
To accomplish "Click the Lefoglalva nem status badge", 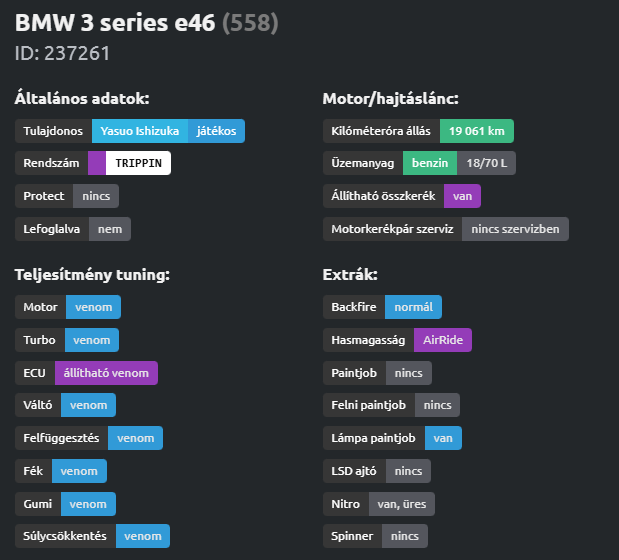I will (x=110, y=229).
